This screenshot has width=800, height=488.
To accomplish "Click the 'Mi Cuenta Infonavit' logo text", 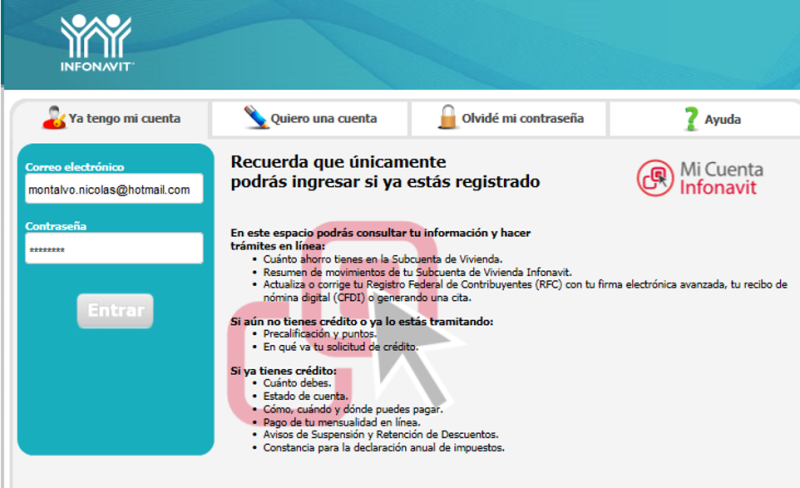I will click(721, 178).
